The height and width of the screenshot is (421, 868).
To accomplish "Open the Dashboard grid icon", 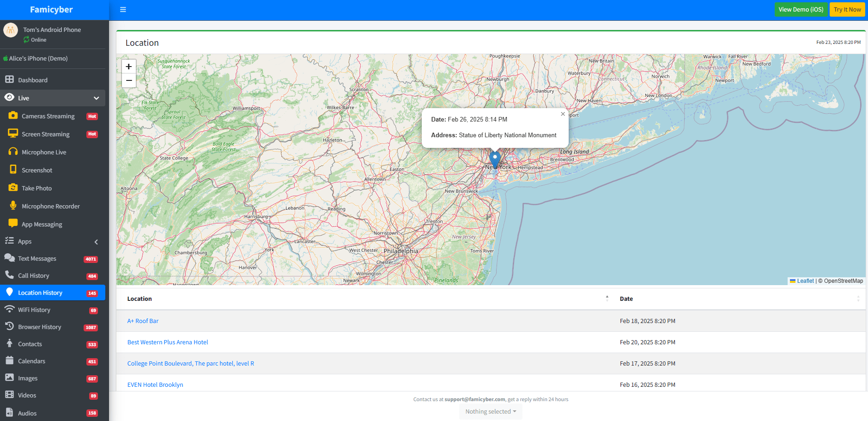I will pos(9,79).
